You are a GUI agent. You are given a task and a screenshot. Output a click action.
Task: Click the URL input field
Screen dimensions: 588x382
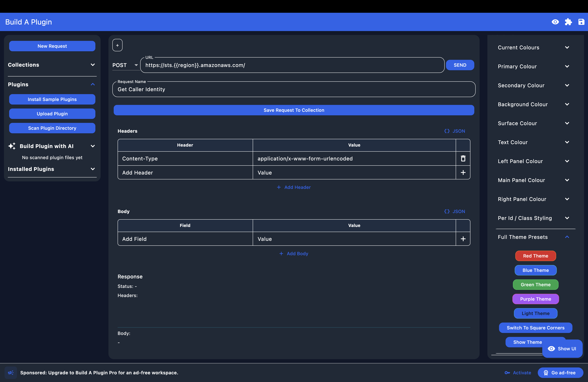pyautogui.click(x=292, y=65)
